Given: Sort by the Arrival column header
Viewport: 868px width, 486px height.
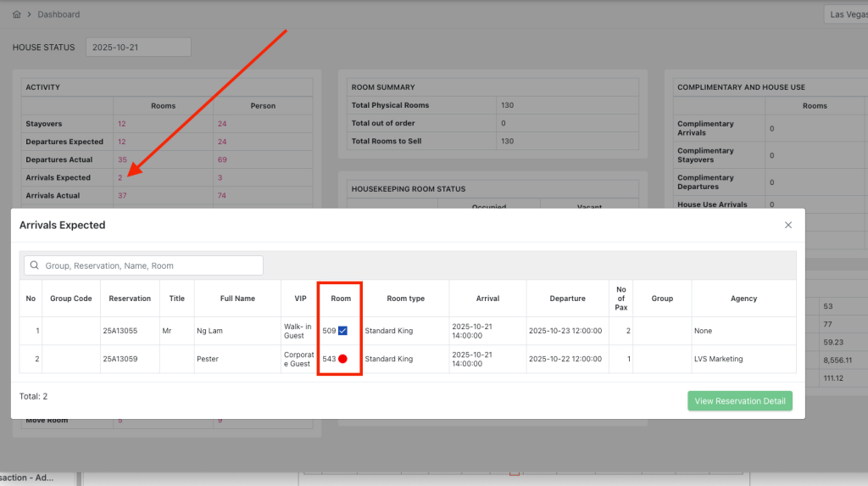Looking at the screenshot, I should pos(487,299).
